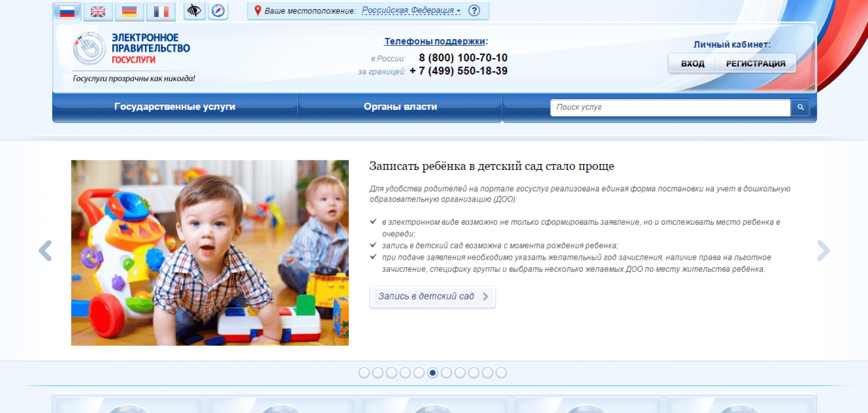
Task: Go to the previous slide arrow
Action: tap(45, 251)
